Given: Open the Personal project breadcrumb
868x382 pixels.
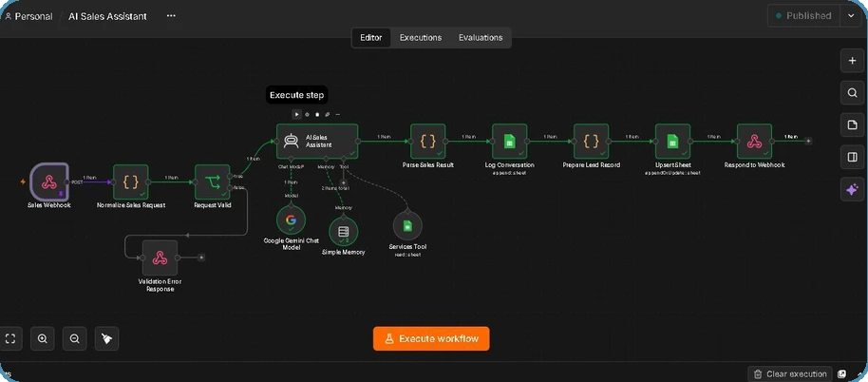Looking at the screenshot, I should pyautogui.click(x=28, y=16).
